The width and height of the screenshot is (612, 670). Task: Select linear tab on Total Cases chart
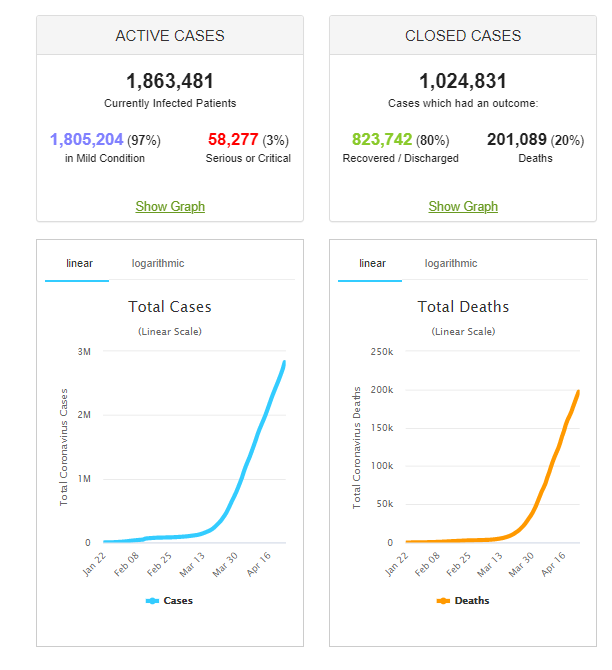(80, 263)
